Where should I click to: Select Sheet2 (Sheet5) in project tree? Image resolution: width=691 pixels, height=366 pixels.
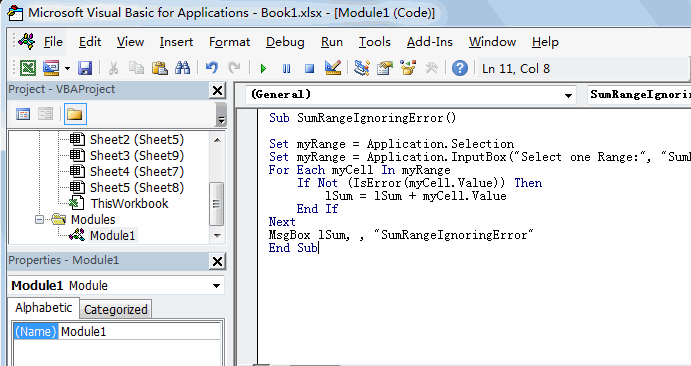tap(137, 140)
